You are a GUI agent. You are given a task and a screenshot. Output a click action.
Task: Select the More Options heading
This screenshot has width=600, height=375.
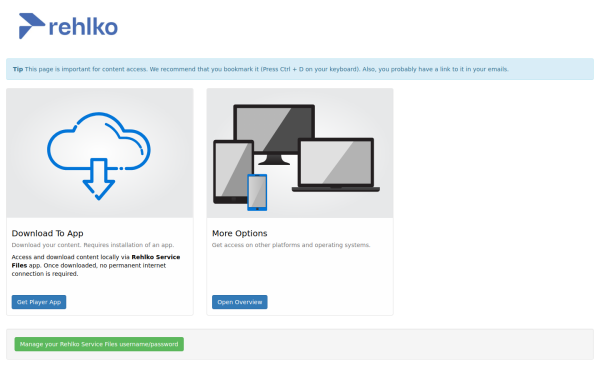[240, 233]
